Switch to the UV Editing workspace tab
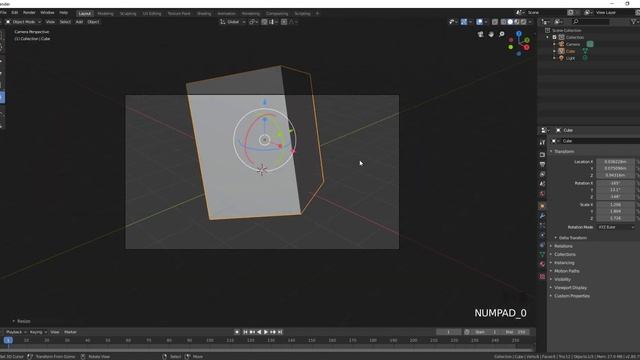This screenshot has height=360, width=640. pyautogui.click(x=152, y=13)
